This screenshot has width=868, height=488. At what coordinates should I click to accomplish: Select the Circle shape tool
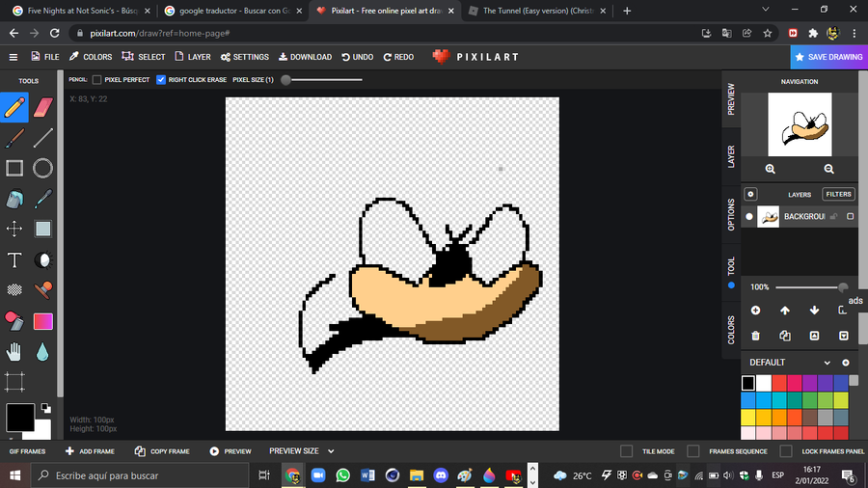(x=42, y=168)
